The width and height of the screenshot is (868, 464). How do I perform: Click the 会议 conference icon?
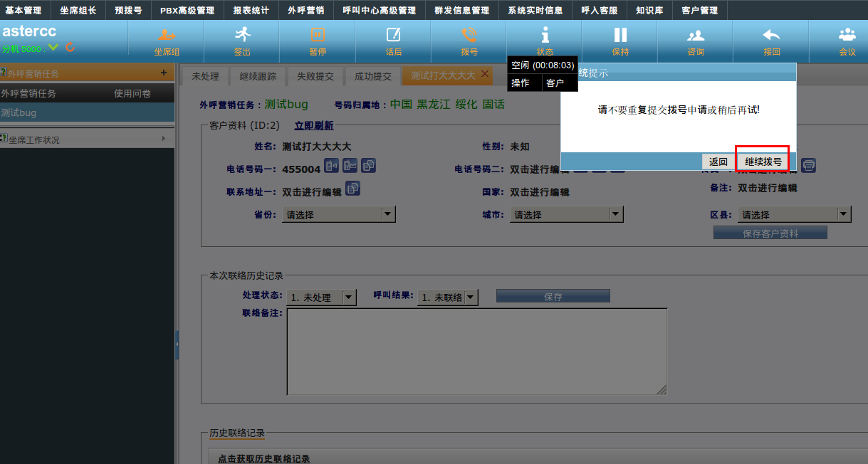847,35
